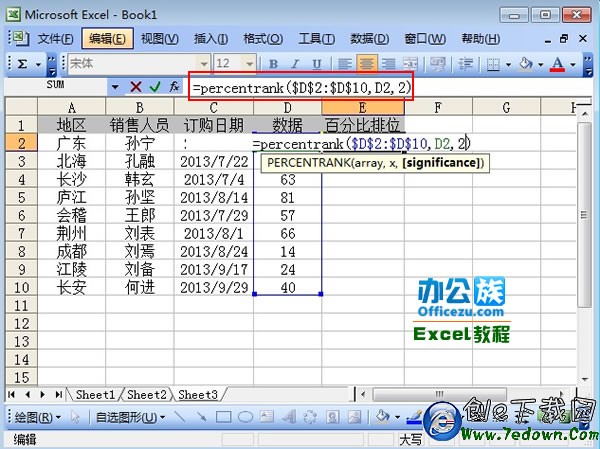The image size is (600, 449).
Task: Open the Insert Function fx dialog
Action: click(x=174, y=87)
